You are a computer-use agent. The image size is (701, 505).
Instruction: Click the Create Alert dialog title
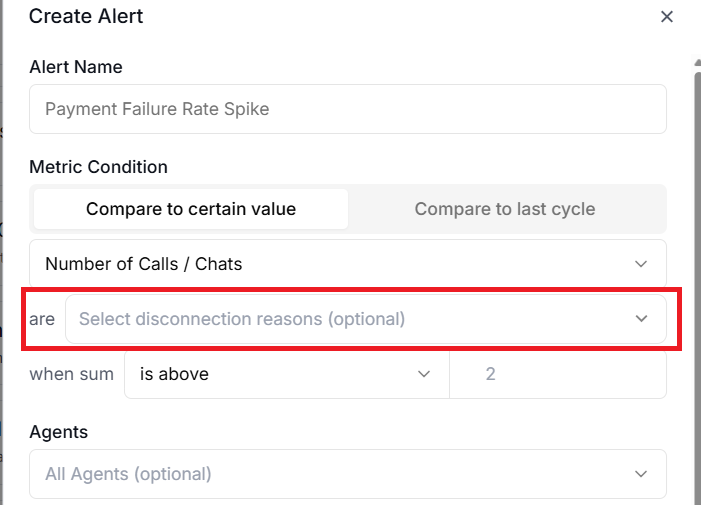click(x=86, y=17)
